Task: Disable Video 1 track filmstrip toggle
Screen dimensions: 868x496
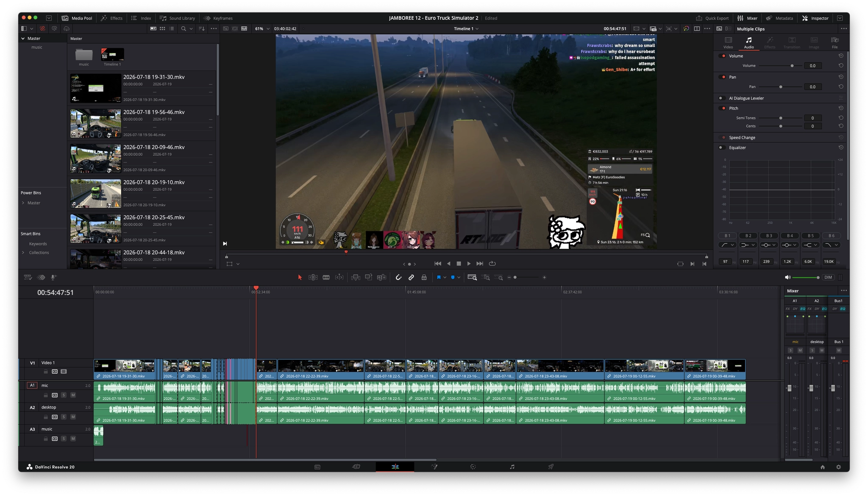Action: point(64,372)
